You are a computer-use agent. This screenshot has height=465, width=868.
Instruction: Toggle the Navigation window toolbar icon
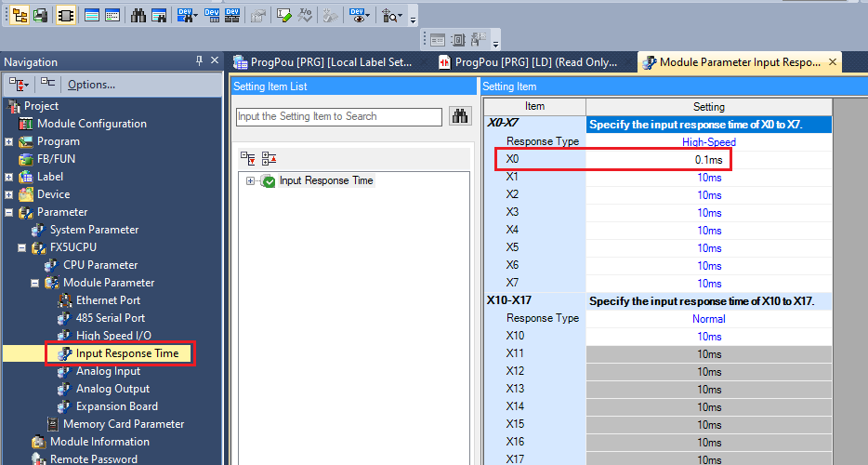coord(20,16)
